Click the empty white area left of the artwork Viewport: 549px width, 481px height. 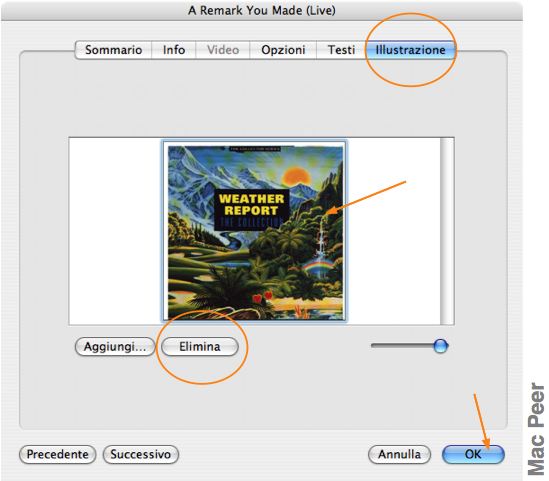116,231
